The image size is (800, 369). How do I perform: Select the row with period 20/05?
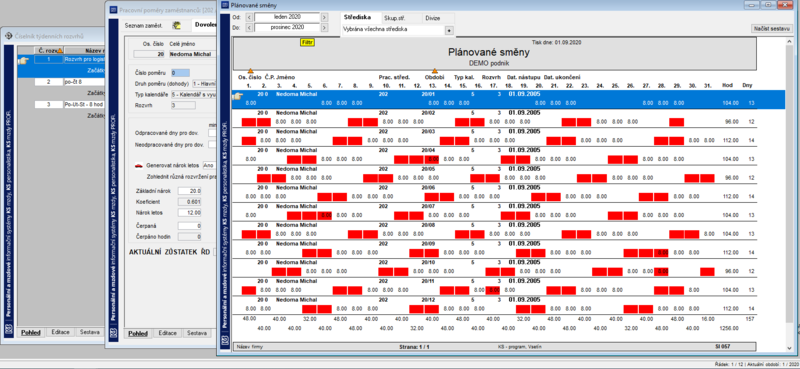click(x=494, y=174)
